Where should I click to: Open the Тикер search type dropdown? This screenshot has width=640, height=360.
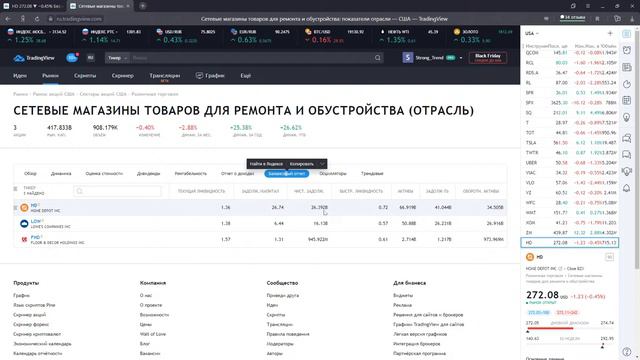click(118, 58)
